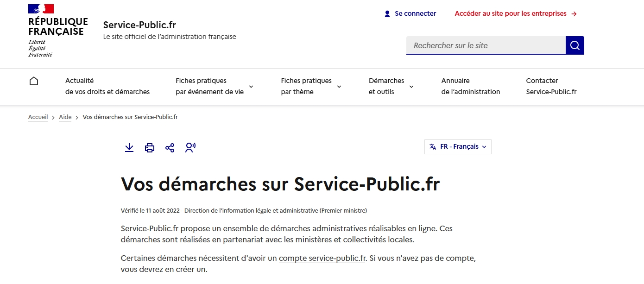This screenshot has height=284, width=644.
Task: Open Actualité de vos droits et démarches
Action: tap(107, 86)
